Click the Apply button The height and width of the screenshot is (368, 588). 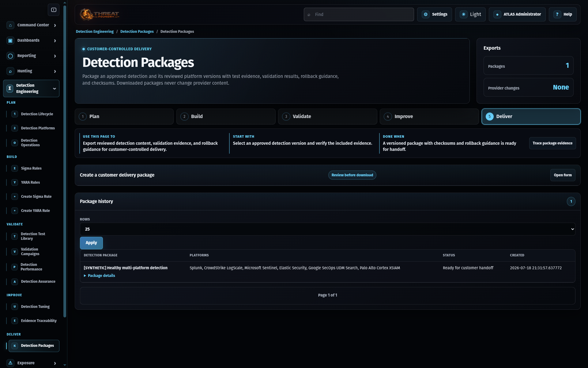click(91, 243)
